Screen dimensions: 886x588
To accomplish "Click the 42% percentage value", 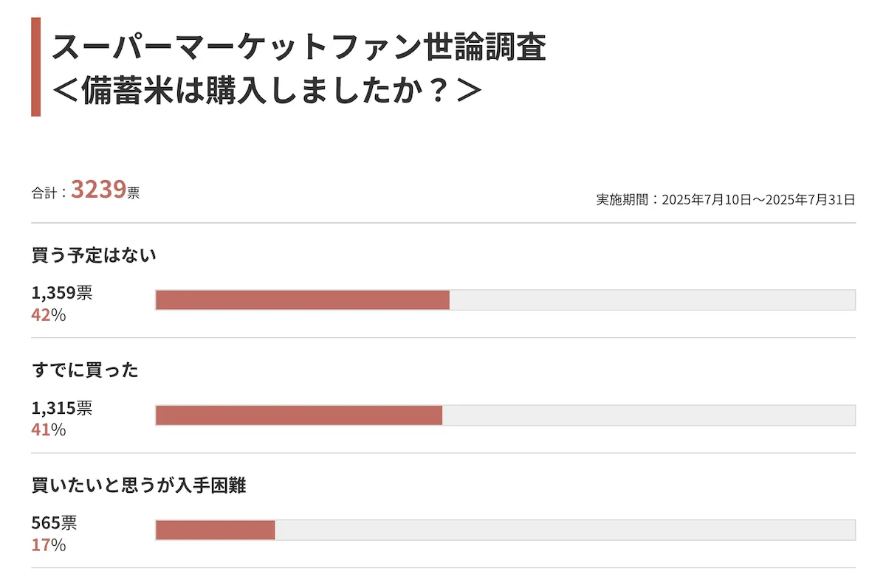I will [49, 314].
